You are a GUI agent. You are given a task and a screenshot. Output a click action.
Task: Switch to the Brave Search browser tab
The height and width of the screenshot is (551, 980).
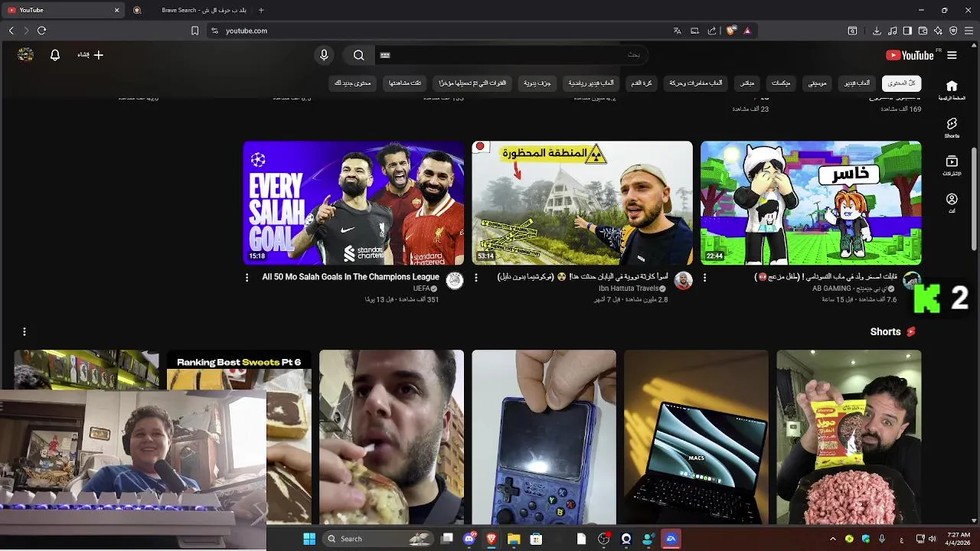(190, 10)
